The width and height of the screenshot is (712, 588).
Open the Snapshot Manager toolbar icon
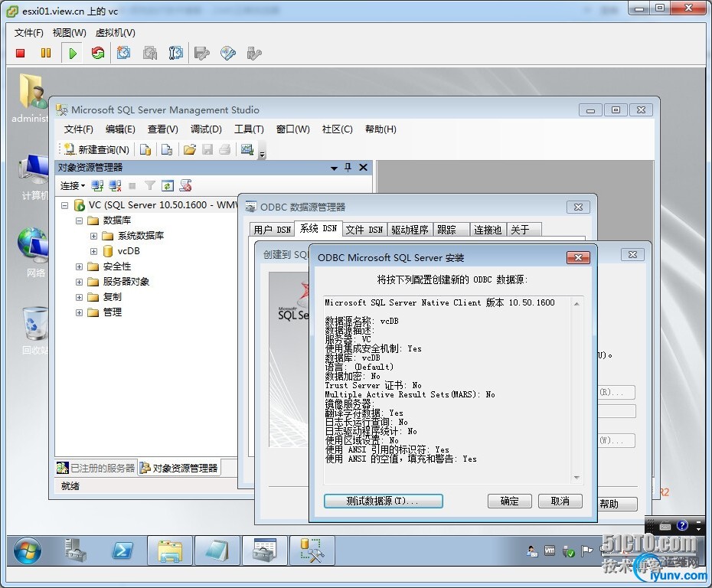[176, 53]
